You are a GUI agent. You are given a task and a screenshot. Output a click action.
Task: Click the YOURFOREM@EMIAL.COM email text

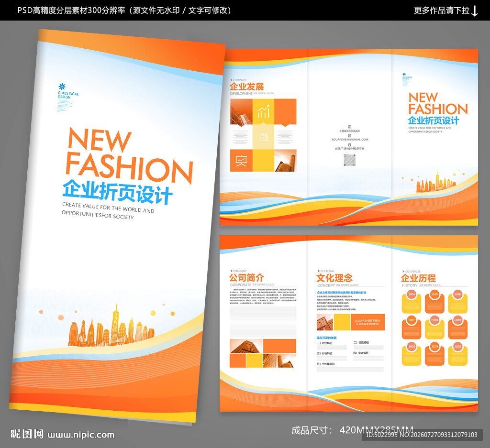350,140
